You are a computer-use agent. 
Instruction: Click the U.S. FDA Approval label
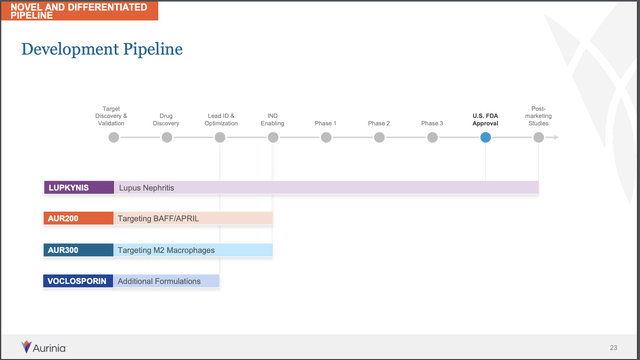point(485,120)
